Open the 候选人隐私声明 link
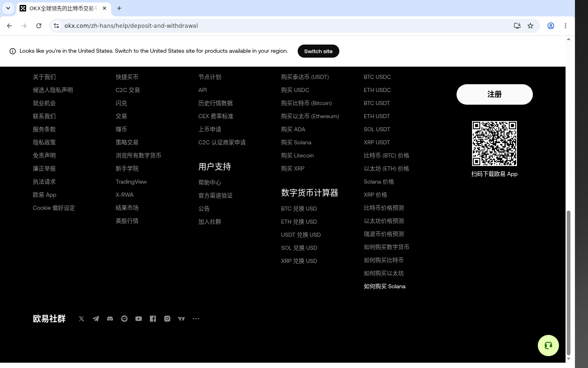This screenshot has width=588, height=368. click(53, 90)
